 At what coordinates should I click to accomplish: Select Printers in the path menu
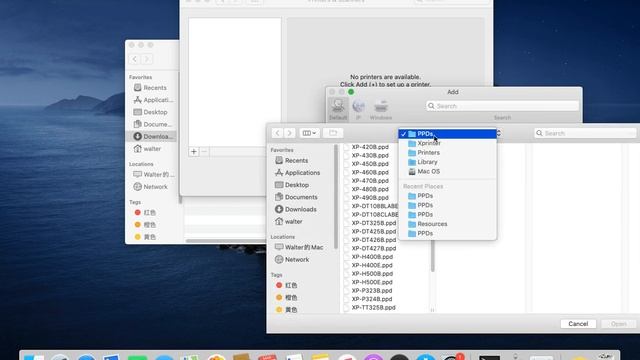click(x=447, y=153)
